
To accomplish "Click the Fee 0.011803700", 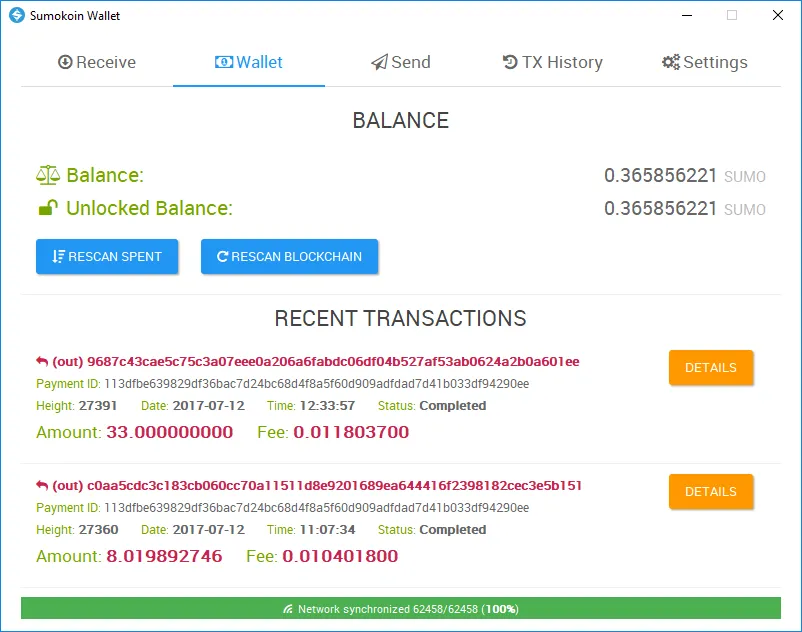I will [x=351, y=433].
